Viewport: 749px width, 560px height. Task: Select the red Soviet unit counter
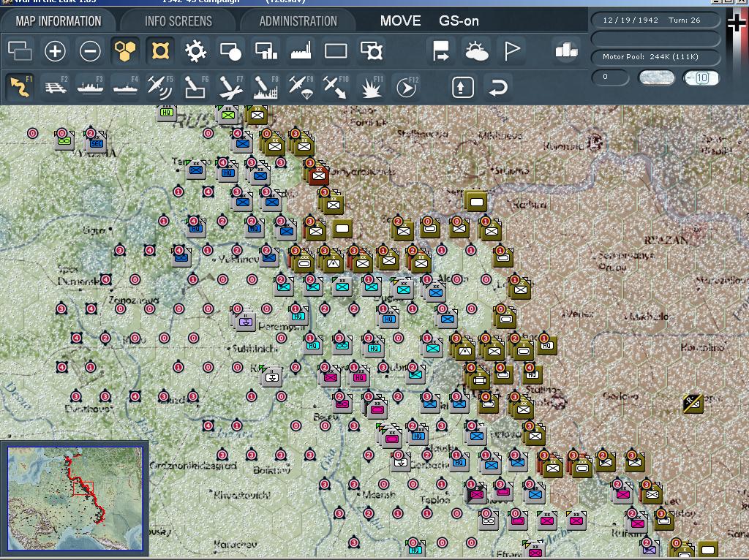coord(318,175)
